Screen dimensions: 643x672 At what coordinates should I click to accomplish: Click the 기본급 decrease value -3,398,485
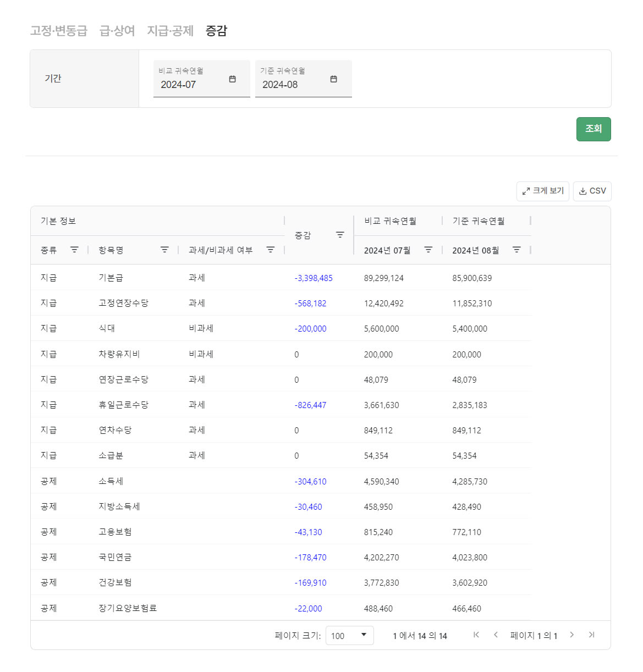pyautogui.click(x=314, y=278)
